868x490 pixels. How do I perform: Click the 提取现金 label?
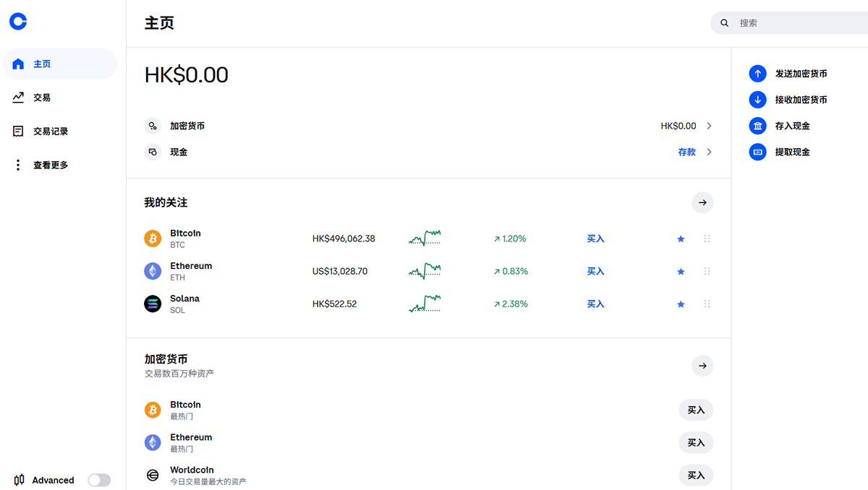pos(792,152)
